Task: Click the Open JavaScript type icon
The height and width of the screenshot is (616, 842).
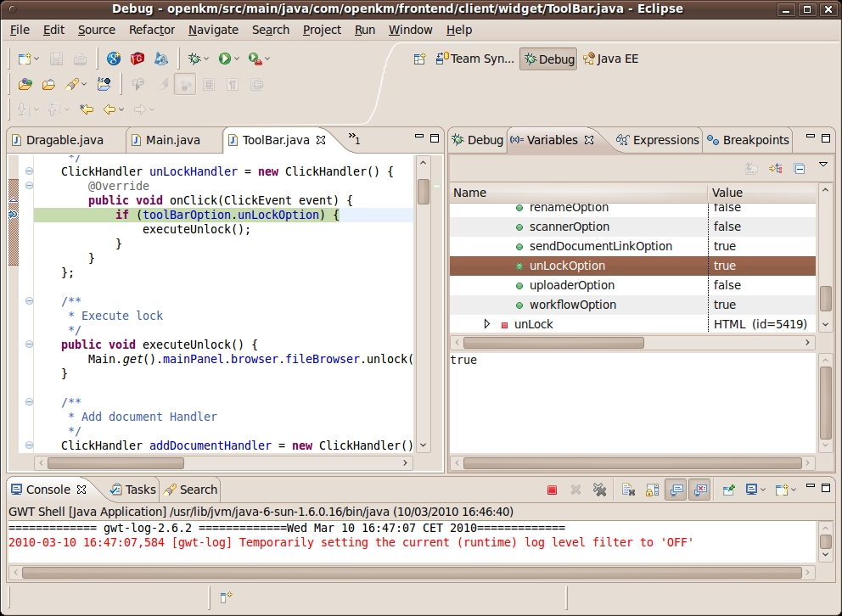Action: point(104,84)
